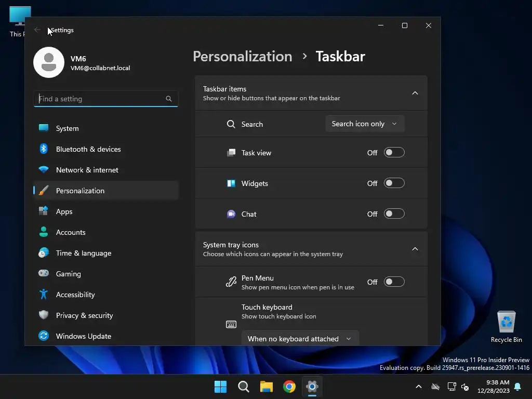Enable the Pen Menu toggle
This screenshot has height=399, width=532.
pos(394,282)
